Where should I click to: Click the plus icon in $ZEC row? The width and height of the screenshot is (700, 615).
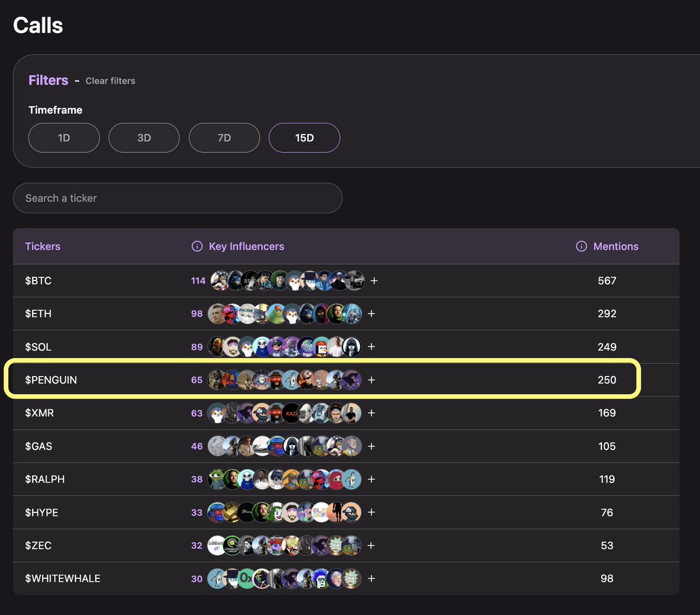pyautogui.click(x=371, y=546)
